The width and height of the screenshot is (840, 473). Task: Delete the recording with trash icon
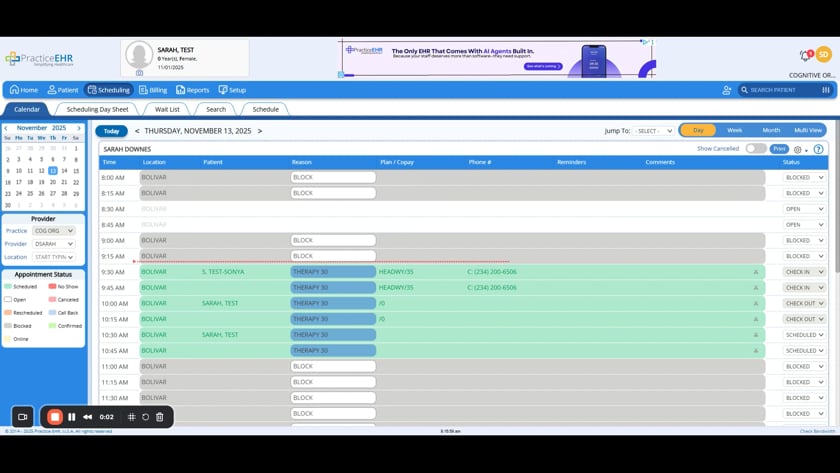(x=160, y=417)
